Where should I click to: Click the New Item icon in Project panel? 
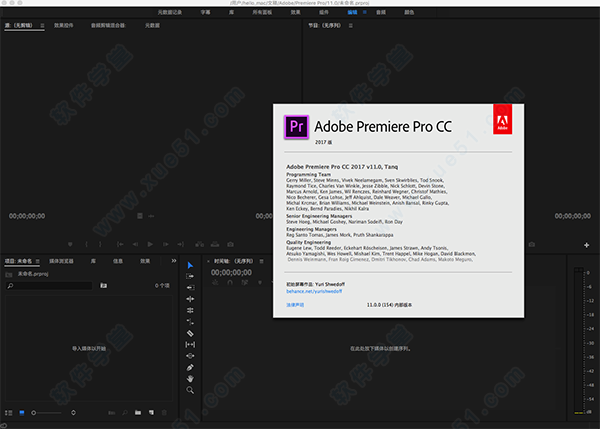click(x=152, y=413)
